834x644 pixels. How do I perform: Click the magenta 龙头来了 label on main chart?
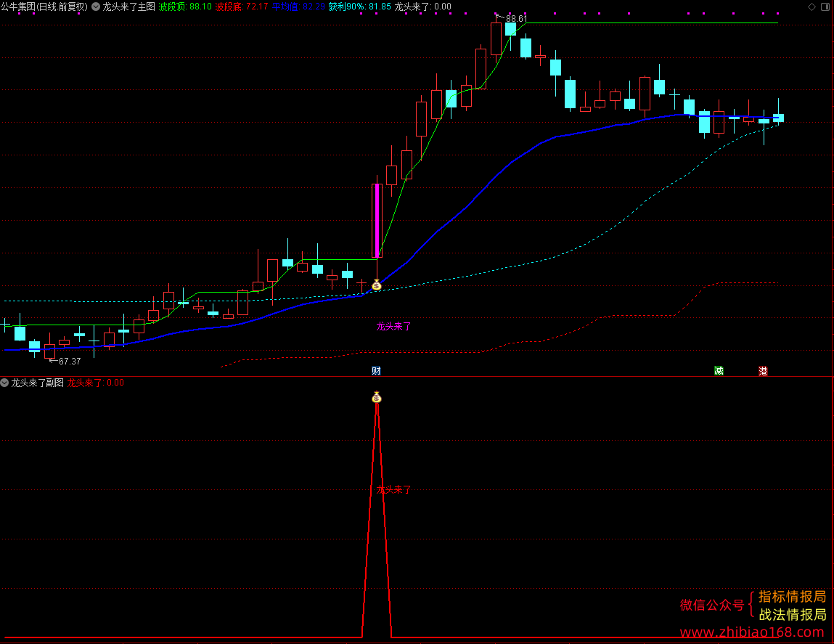[x=393, y=326]
